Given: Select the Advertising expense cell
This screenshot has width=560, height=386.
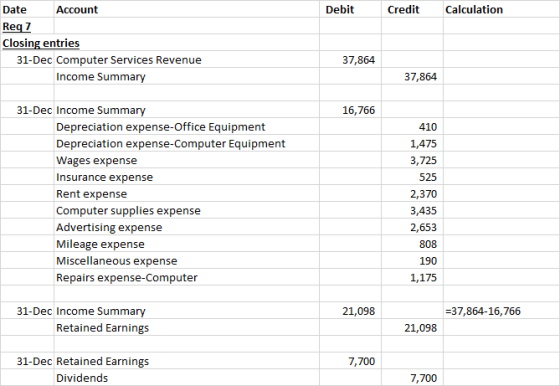Looking at the screenshot, I should click(x=186, y=227).
